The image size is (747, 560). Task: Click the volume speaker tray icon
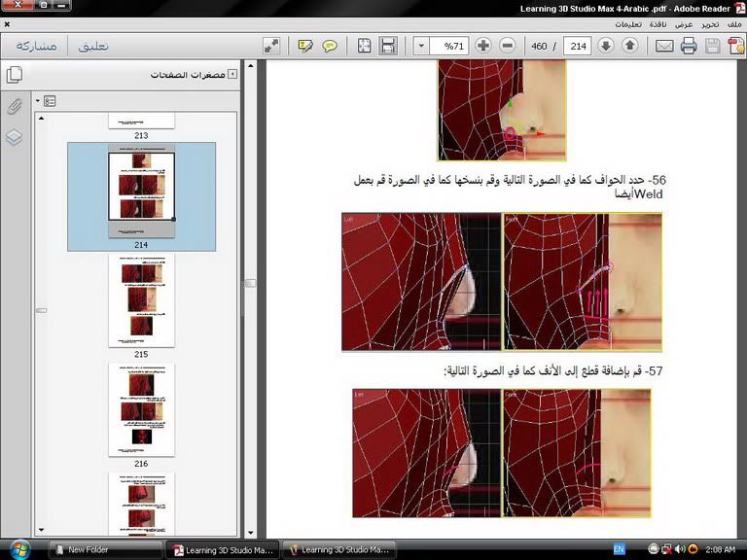click(x=681, y=549)
